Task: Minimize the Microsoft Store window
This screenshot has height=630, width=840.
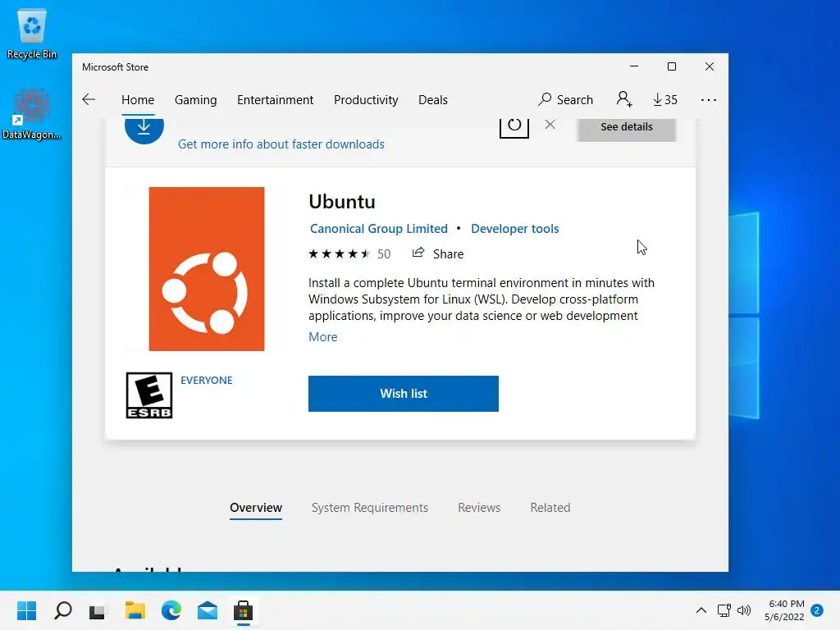Action: [634, 66]
